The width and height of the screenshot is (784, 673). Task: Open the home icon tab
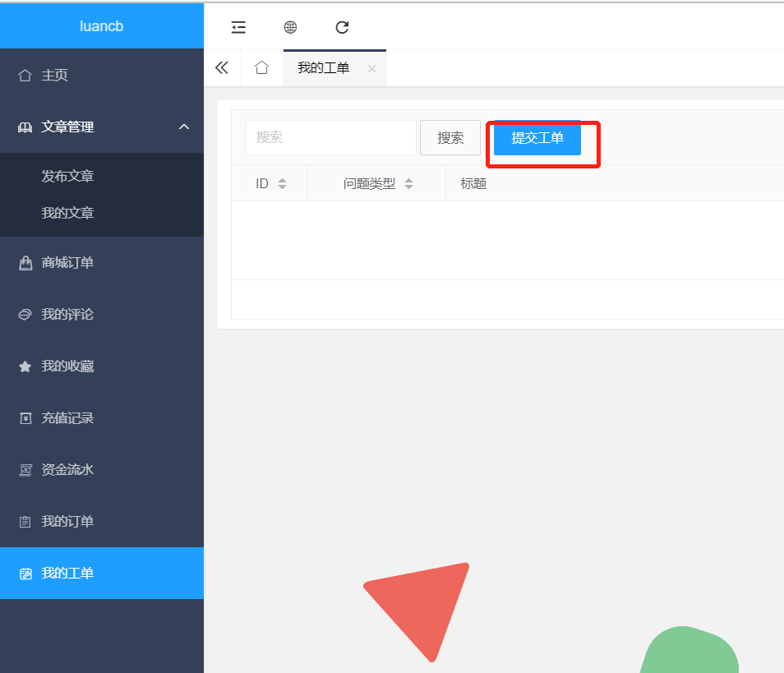click(261, 68)
